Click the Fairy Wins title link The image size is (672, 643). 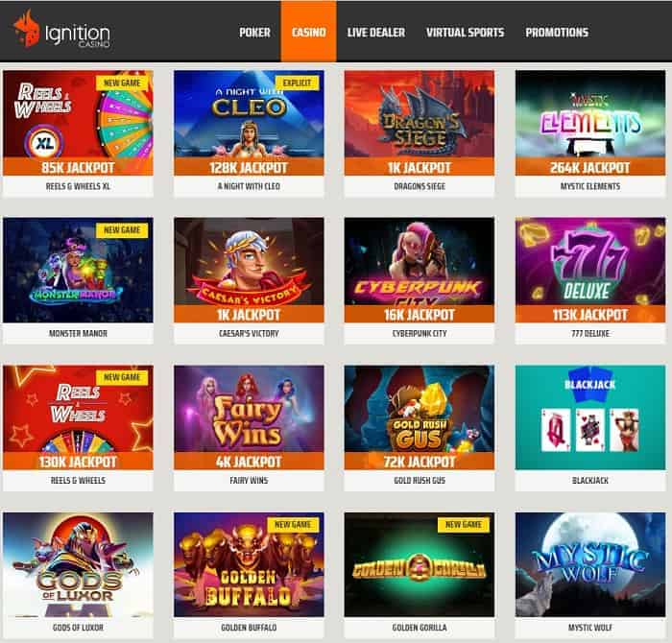tap(249, 480)
